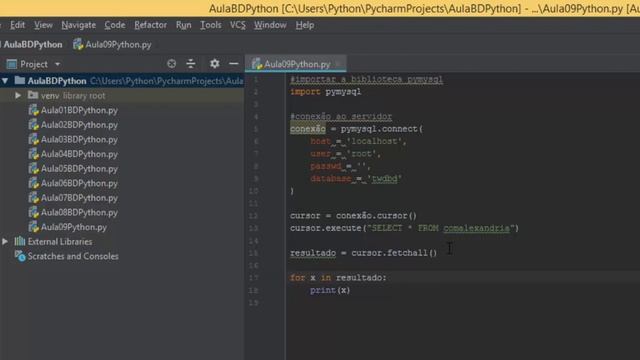This screenshot has width=640, height=360.
Task: Click the '#conexão ao servidor' comment
Action: pyautogui.click(x=341, y=117)
